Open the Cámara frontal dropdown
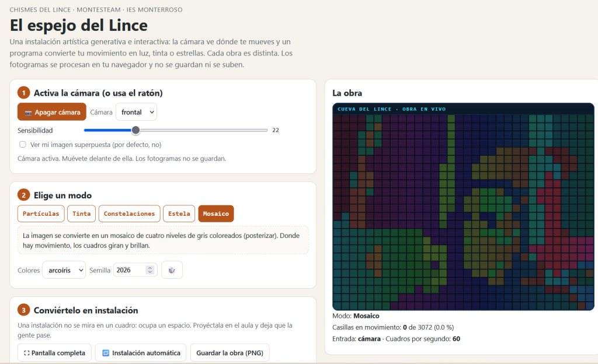 (136, 112)
